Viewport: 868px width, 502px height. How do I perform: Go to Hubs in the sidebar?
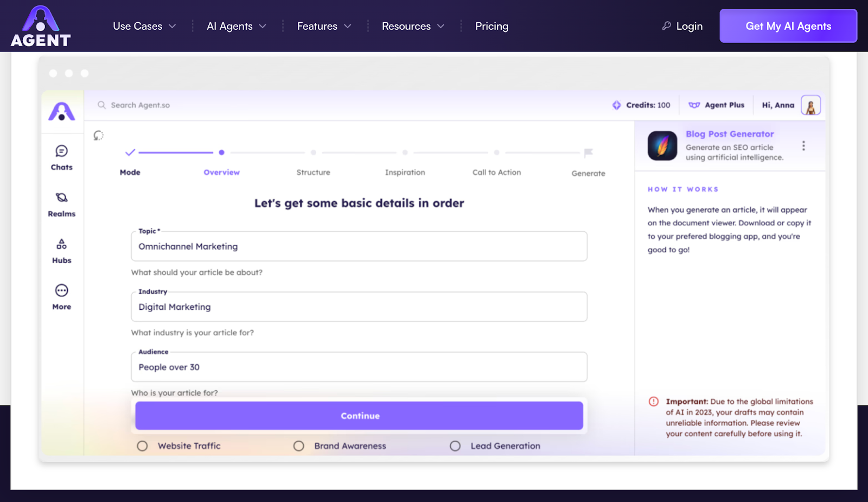click(x=62, y=244)
